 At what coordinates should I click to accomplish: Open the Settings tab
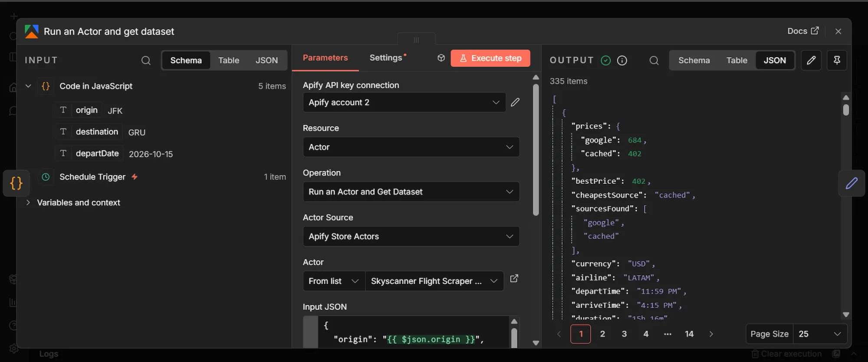tap(388, 58)
